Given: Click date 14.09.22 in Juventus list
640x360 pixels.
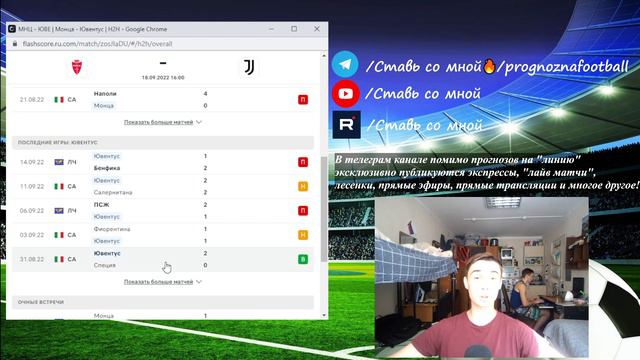Looking at the screenshot, I should click(x=32, y=162).
